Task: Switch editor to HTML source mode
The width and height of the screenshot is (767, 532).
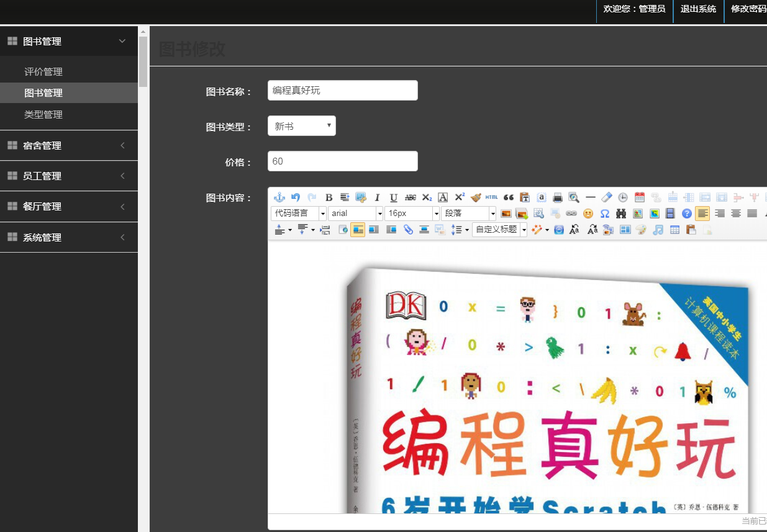Action: [x=491, y=197]
